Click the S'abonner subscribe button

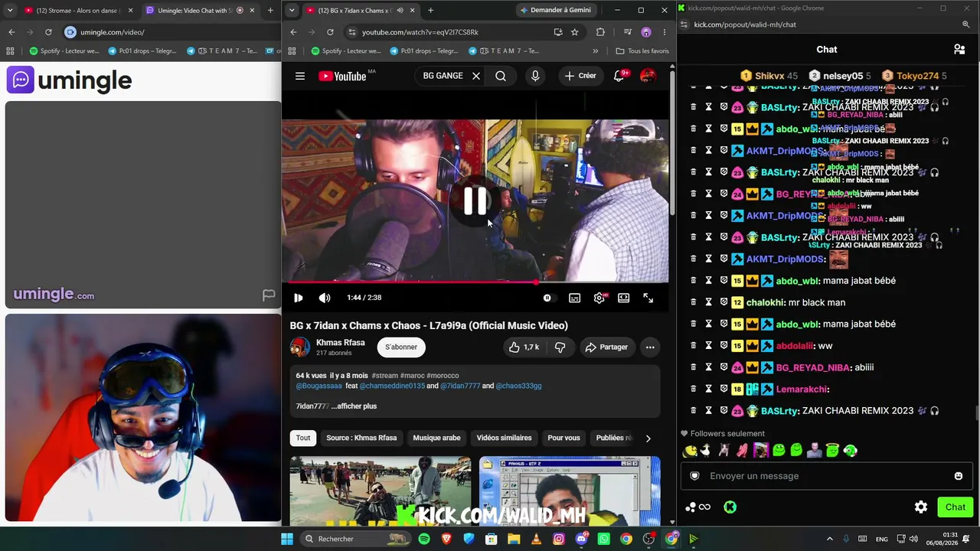click(401, 347)
